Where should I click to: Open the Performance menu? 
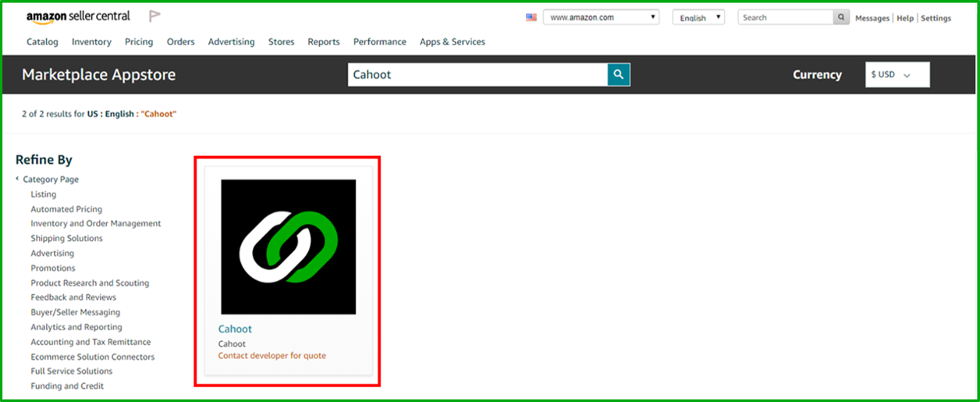[x=380, y=42]
